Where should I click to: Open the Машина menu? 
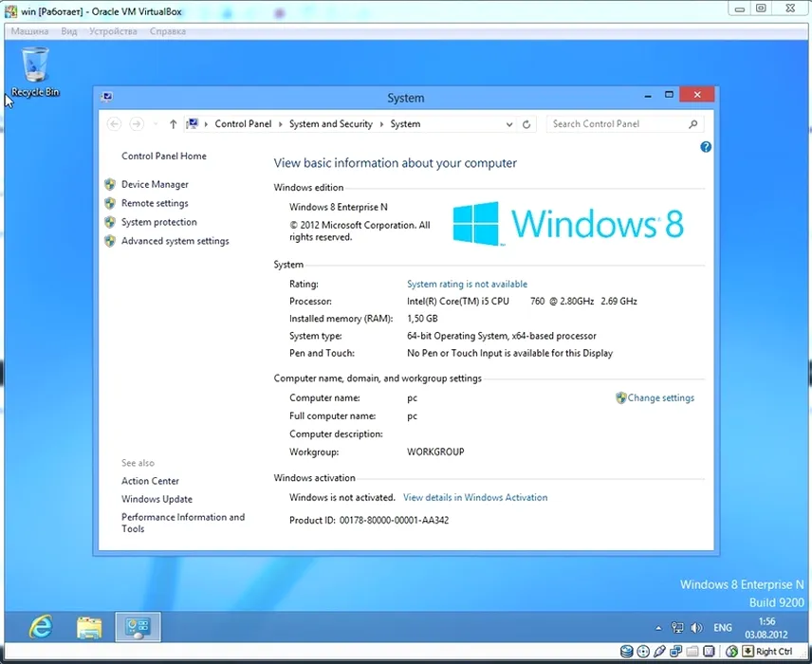(x=30, y=31)
